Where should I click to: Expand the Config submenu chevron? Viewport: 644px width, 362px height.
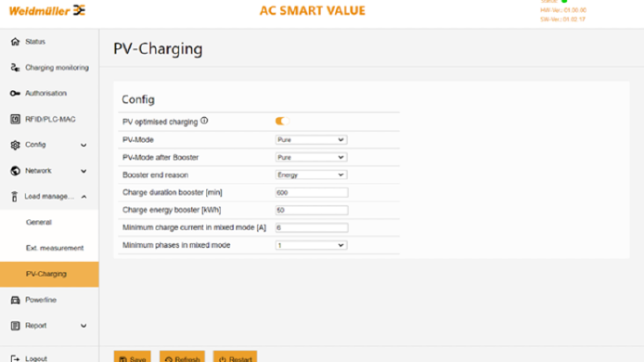[84, 145]
